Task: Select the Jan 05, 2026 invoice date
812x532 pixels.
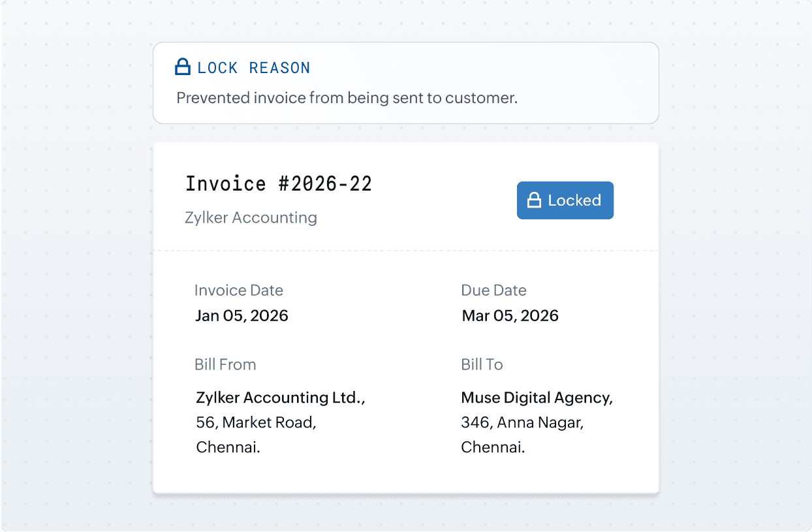Action: pyautogui.click(x=242, y=316)
